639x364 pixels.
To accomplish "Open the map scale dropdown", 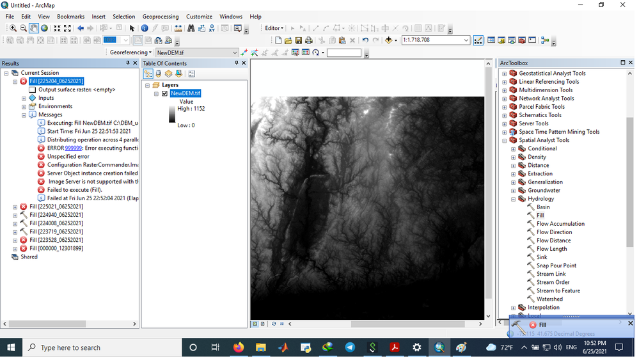I will (466, 40).
